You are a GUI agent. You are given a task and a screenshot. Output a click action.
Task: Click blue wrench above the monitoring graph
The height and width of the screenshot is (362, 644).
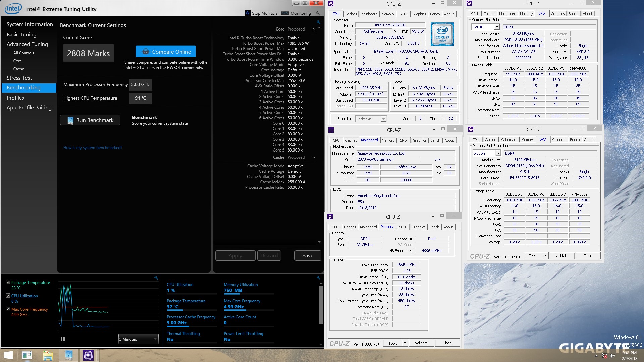pos(156,278)
